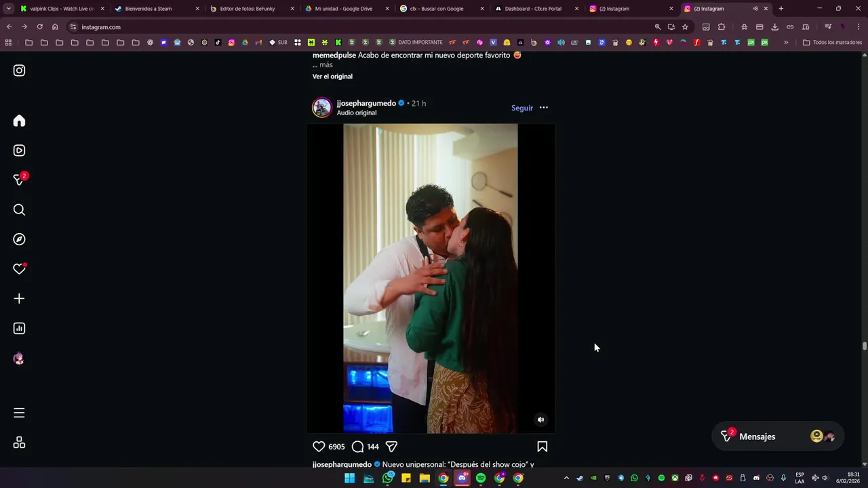Open the hamburger More menu in sidebar
Screen dimensions: 868x488
[19, 413]
